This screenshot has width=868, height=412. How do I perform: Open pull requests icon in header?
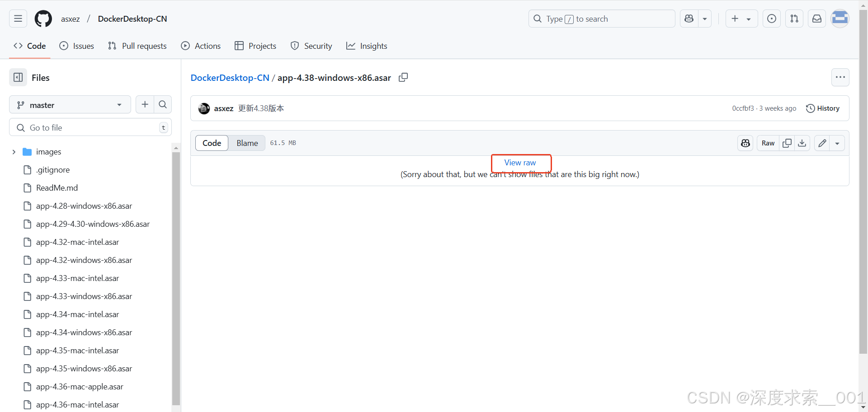point(794,19)
